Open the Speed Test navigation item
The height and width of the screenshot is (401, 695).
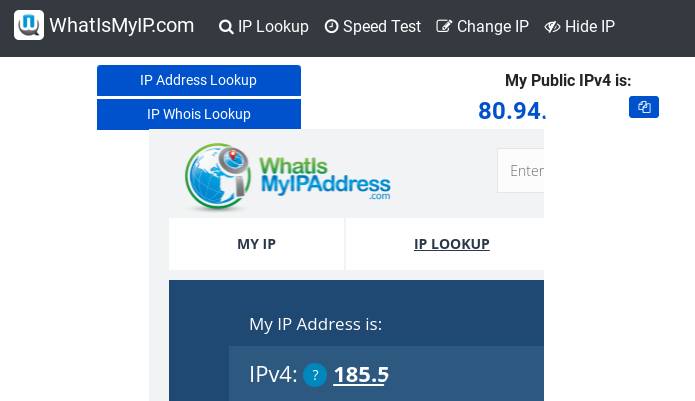pos(373,27)
